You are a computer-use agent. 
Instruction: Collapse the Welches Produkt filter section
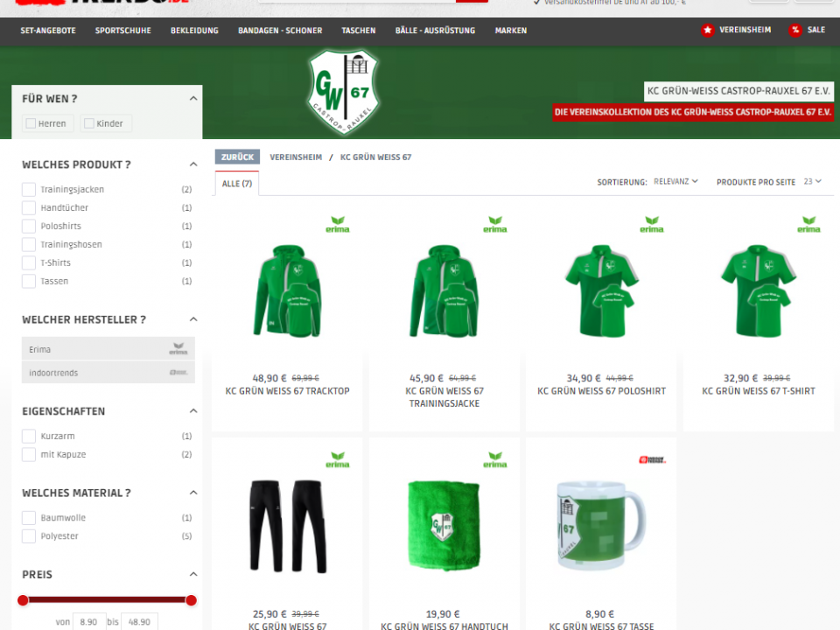click(x=193, y=164)
